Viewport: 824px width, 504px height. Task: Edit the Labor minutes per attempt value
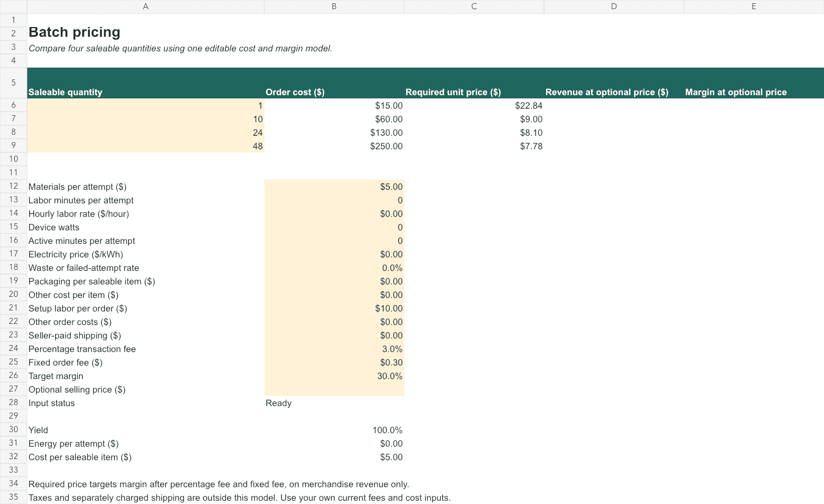coord(334,200)
